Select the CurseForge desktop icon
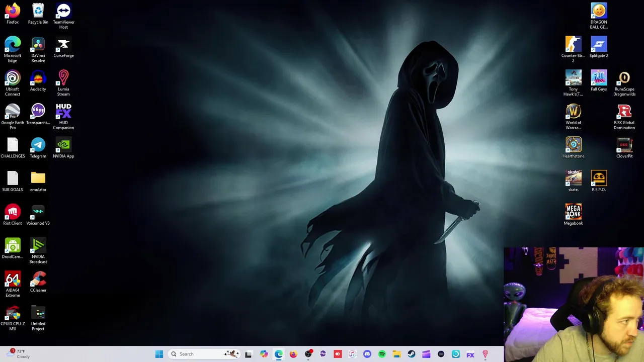The image size is (644, 362). click(63, 47)
